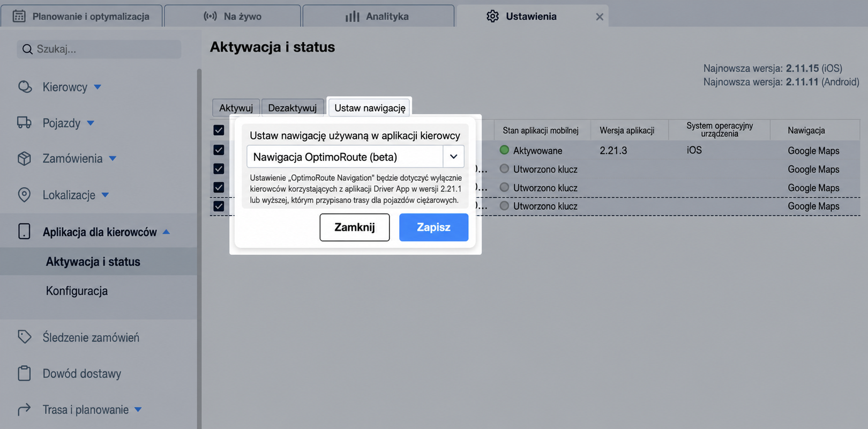Click the Ustawienia gear icon
The image size is (868, 429).
tap(492, 16)
